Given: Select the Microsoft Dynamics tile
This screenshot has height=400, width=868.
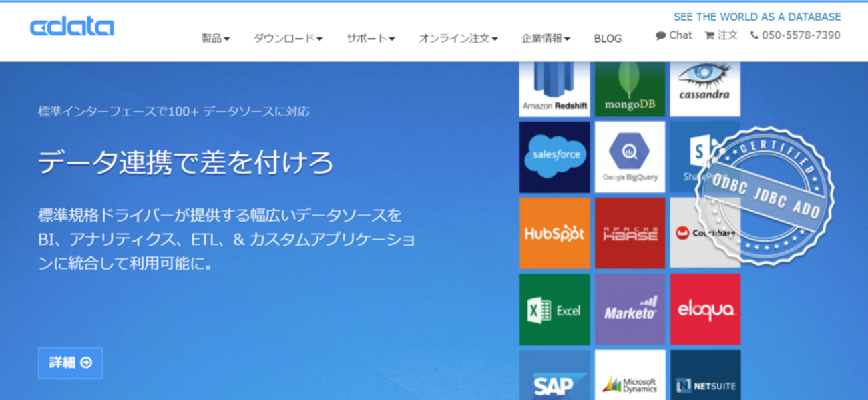Looking at the screenshot, I should [630, 377].
